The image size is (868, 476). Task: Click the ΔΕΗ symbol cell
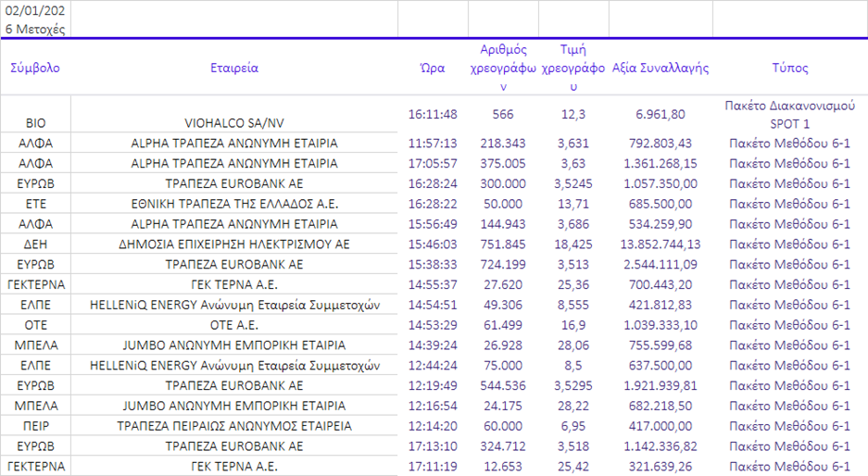35,244
